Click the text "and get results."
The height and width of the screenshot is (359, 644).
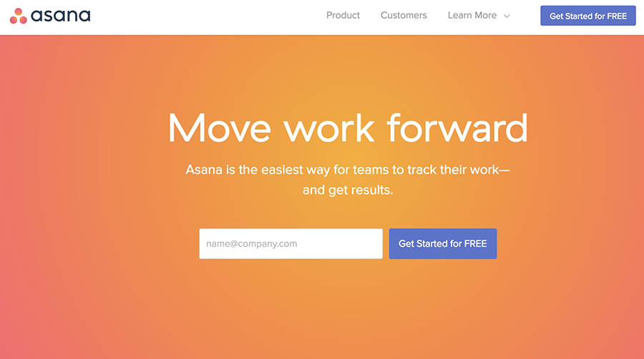(x=348, y=190)
